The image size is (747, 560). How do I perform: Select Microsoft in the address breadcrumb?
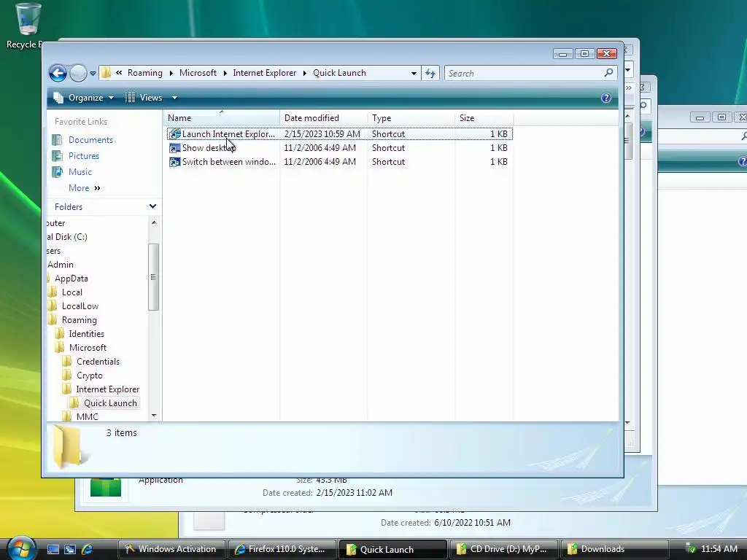198,73
